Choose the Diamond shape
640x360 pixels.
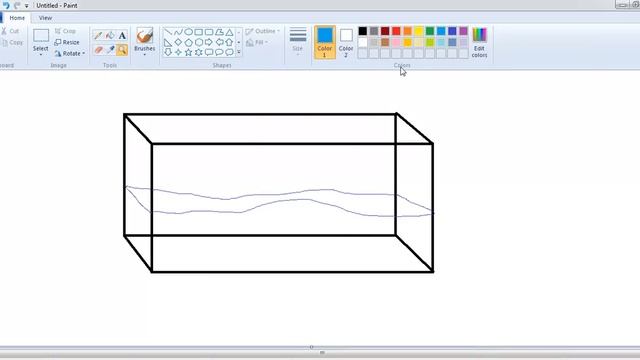pyautogui.click(x=178, y=42)
